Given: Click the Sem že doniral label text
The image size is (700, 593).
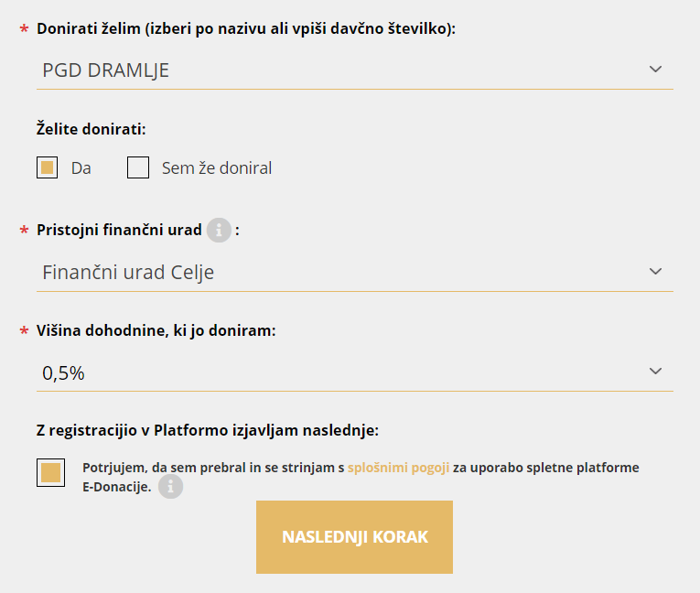Looking at the screenshot, I should pyautogui.click(x=216, y=168).
